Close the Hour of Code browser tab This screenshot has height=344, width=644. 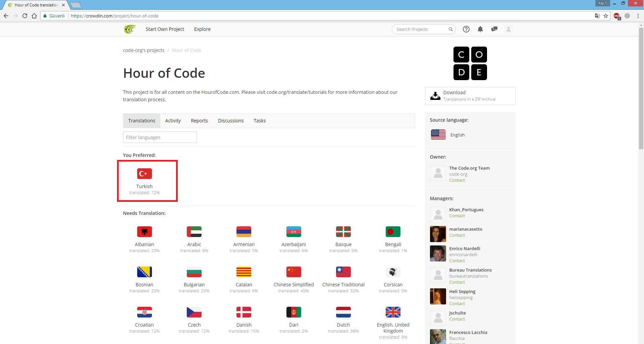pyautogui.click(x=63, y=5)
